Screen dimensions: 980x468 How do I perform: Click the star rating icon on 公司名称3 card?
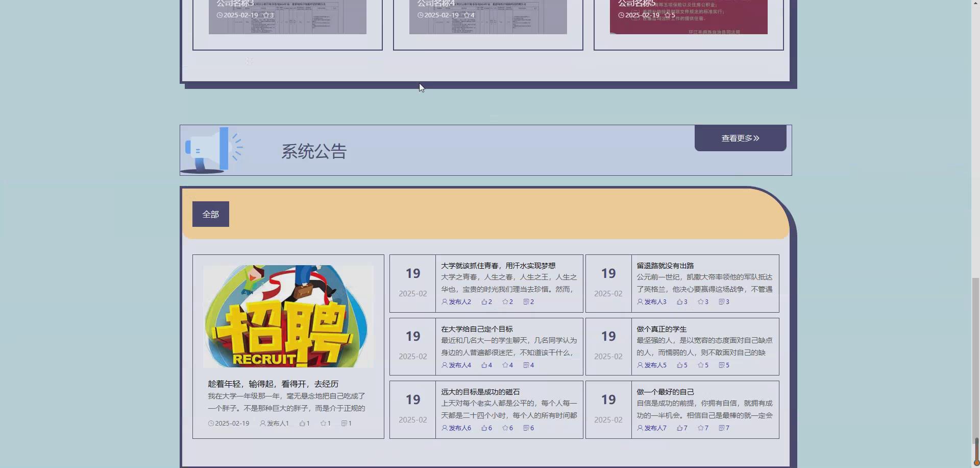point(265,15)
